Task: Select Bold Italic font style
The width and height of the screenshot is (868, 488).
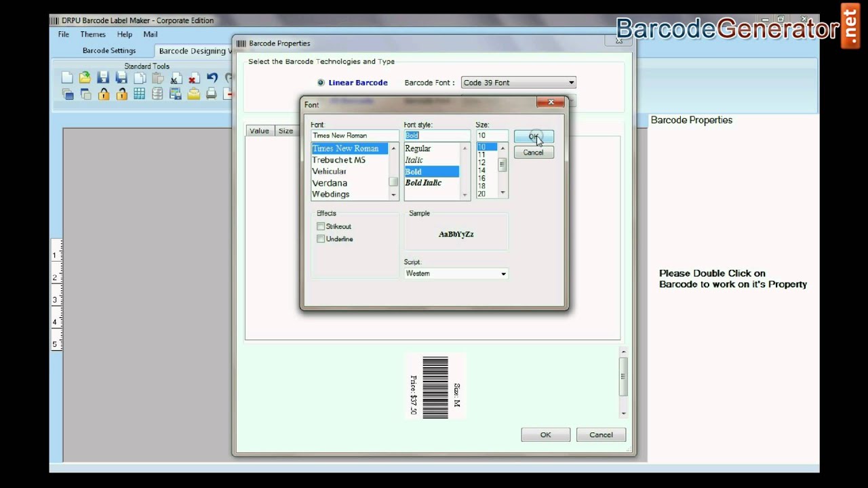Action: point(431,183)
